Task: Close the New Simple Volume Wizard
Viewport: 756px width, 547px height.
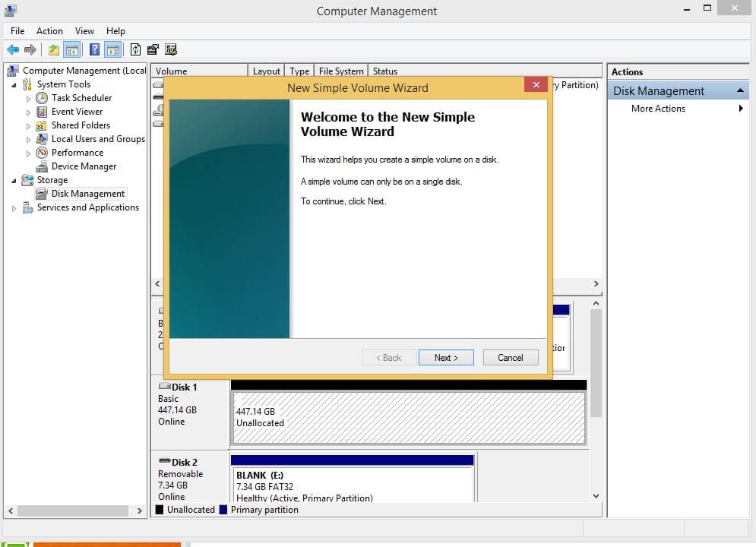Action: click(536, 85)
